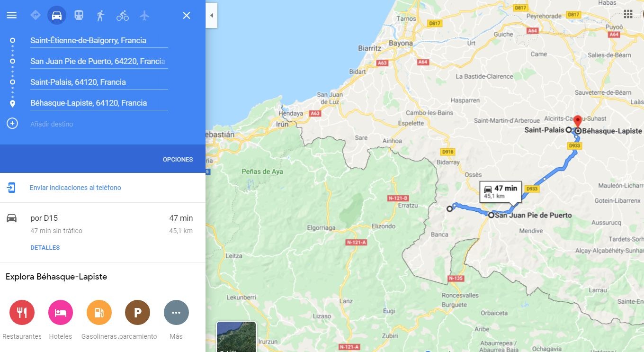This screenshot has width=644, height=352.
Task: Switch to satellite view thumbnail
Action: (236, 337)
